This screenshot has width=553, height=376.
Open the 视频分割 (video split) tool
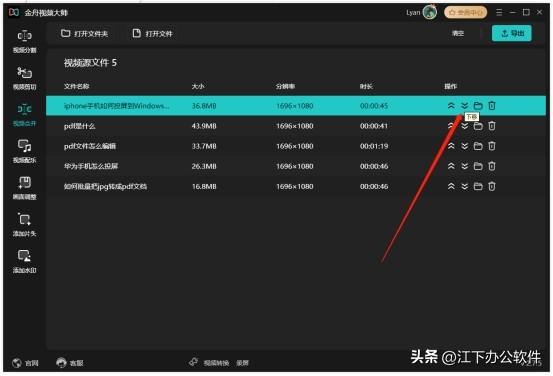click(x=24, y=42)
